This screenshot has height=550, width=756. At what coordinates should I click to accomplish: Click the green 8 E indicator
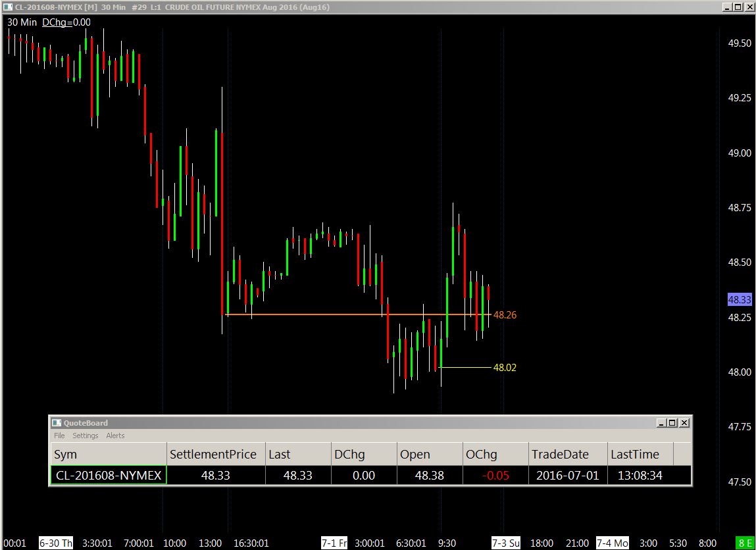[744, 543]
